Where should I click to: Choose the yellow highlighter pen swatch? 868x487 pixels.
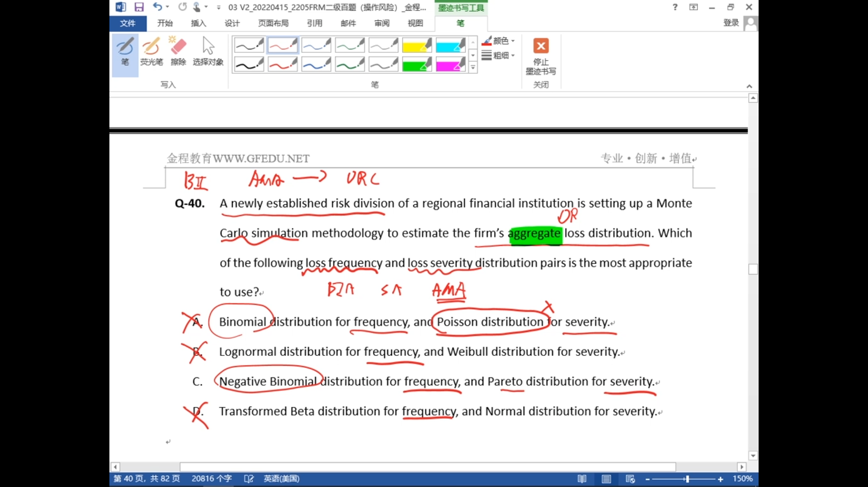pyautogui.click(x=416, y=46)
